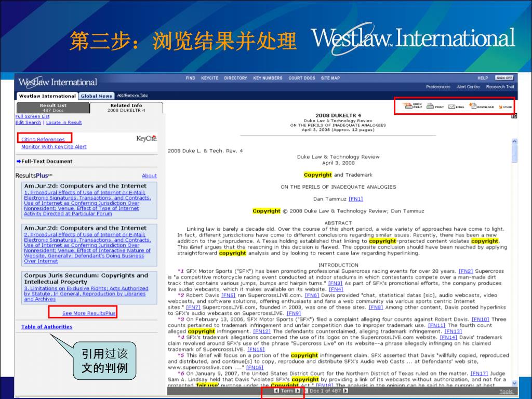Click the KeyCite logo
Image resolution: width=532 pixels, height=399 pixels.
tap(147, 138)
